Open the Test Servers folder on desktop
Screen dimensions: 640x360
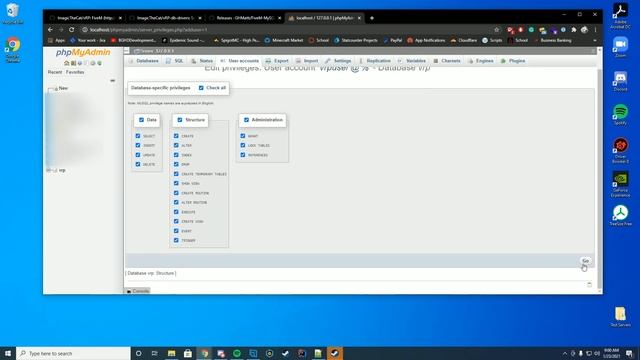620,317
